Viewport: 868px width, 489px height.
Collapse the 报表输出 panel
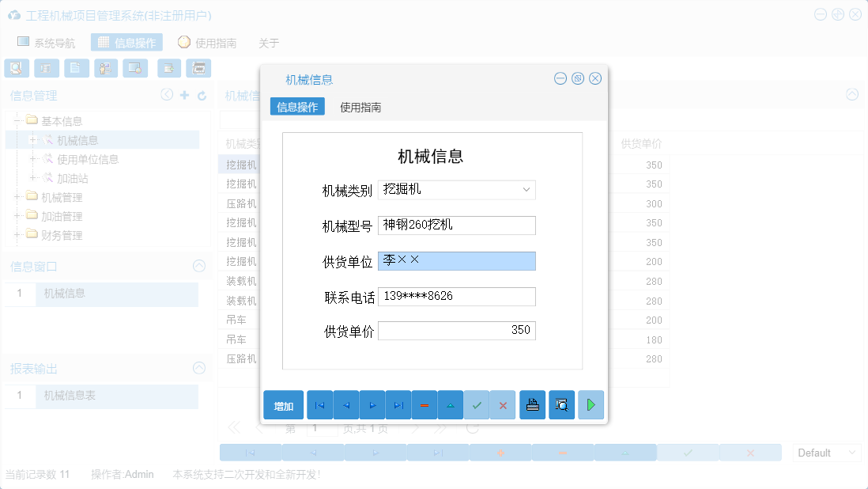(x=199, y=368)
